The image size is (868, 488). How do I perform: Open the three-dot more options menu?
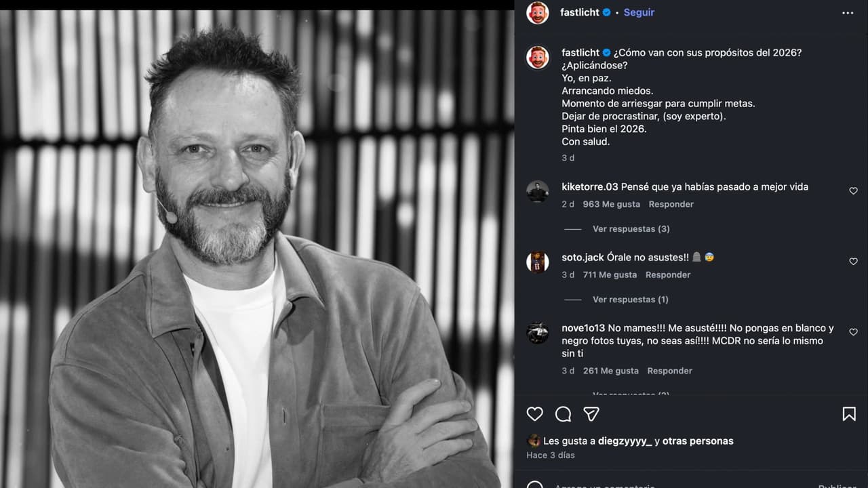(x=848, y=13)
